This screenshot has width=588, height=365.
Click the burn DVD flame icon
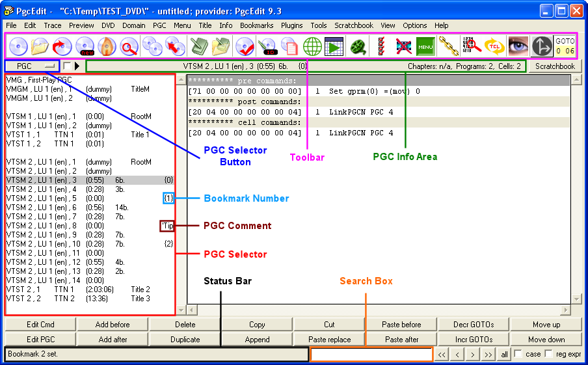click(x=107, y=46)
